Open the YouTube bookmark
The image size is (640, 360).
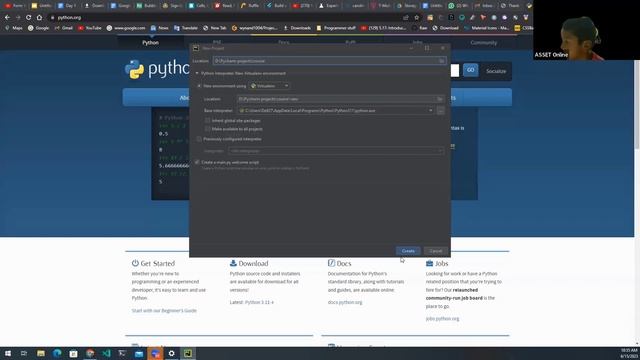point(89,28)
